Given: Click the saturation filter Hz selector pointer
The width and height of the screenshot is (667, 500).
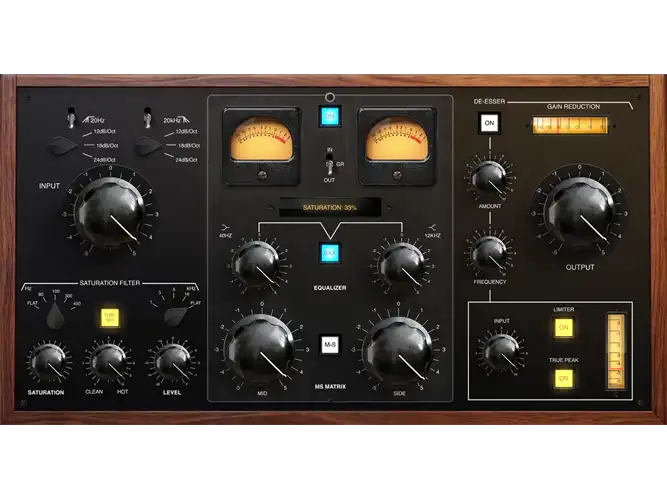Looking at the screenshot, I should 55,316.
